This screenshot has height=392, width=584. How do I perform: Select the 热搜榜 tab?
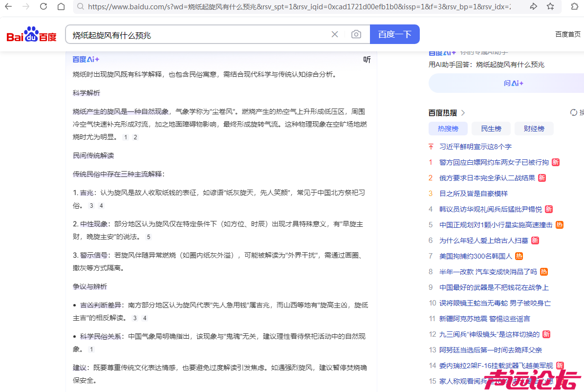click(448, 128)
